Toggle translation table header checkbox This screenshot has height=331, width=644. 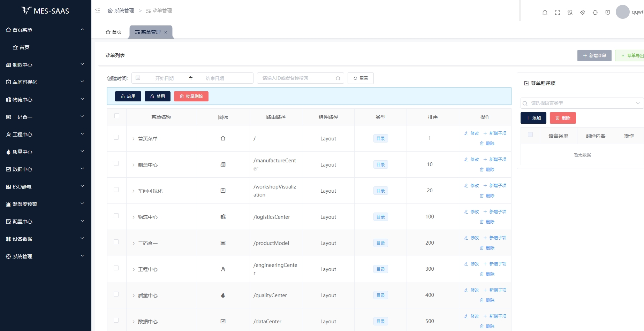(x=530, y=134)
